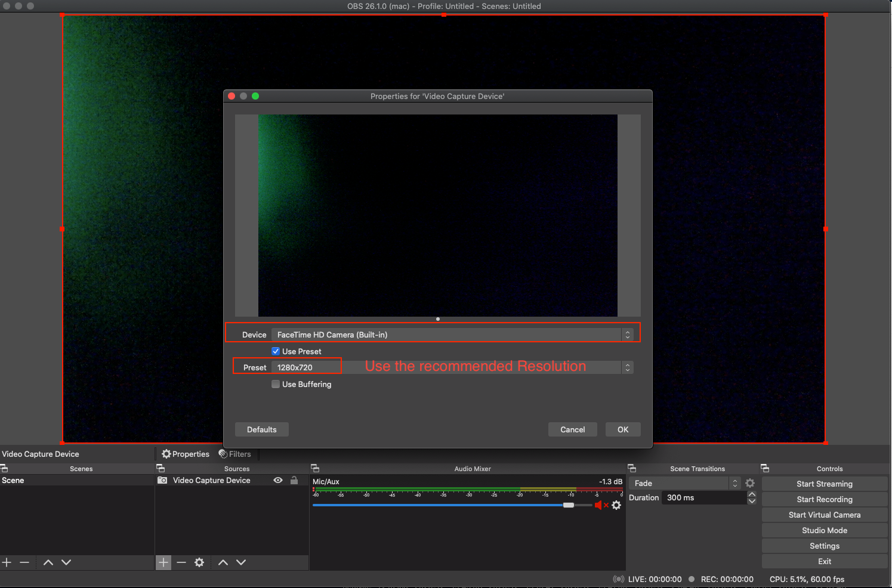Lock the Video Capture Device source
Screen dimensions: 892x588
(294, 480)
